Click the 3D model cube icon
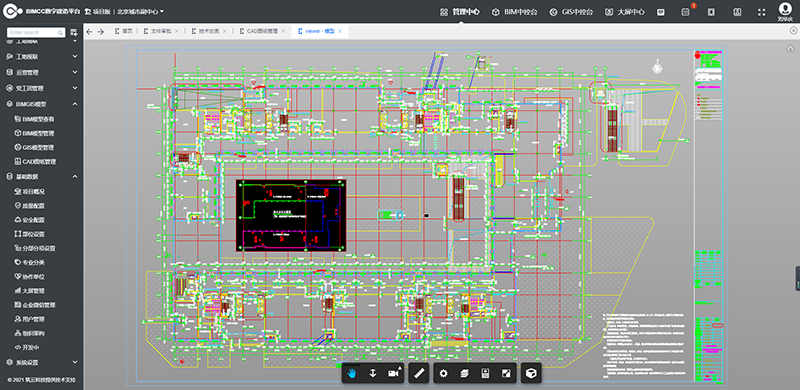This screenshot has width=800, height=390. 531,373
